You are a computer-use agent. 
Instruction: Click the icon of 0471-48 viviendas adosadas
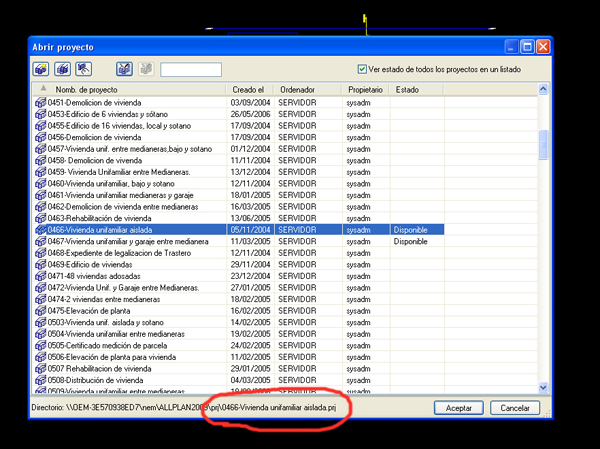41,276
